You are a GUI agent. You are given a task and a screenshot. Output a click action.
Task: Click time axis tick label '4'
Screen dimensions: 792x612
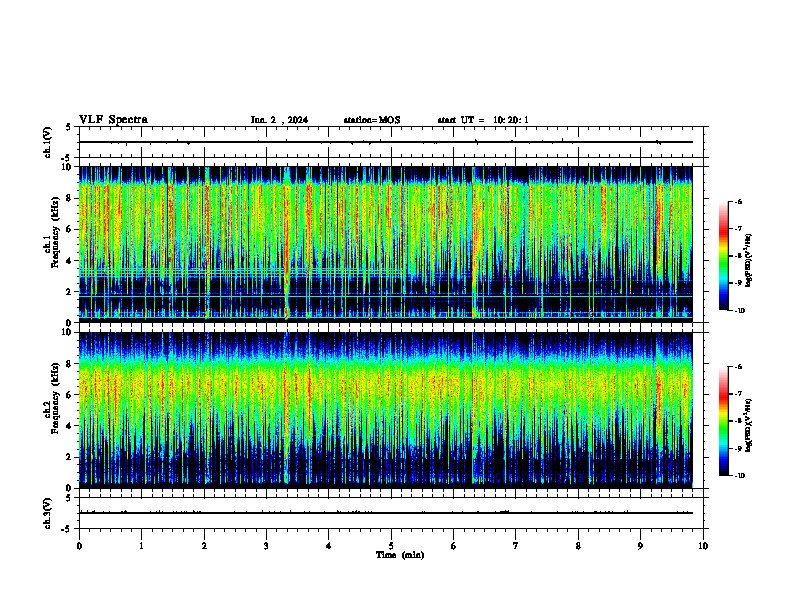tap(329, 546)
